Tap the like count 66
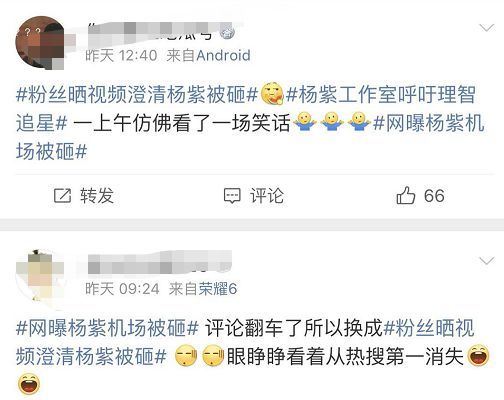504x400 pixels. (x=434, y=196)
